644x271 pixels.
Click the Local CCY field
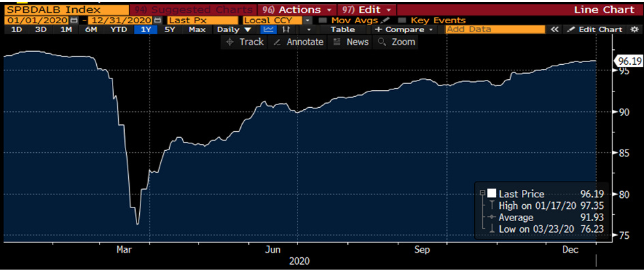tap(273, 20)
